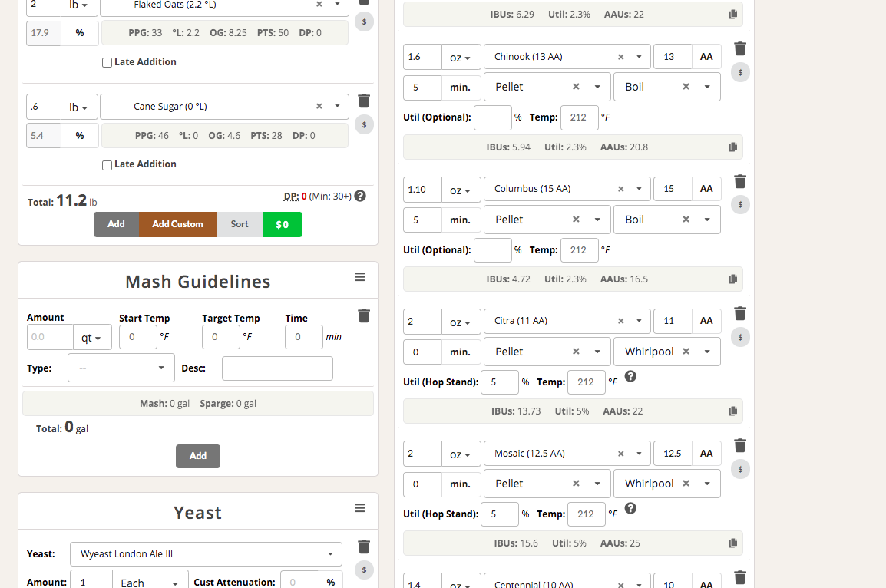The height and width of the screenshot is (588, 886).
Task: Click the Mash Guidelines Add button
Action: coord(198,456)
